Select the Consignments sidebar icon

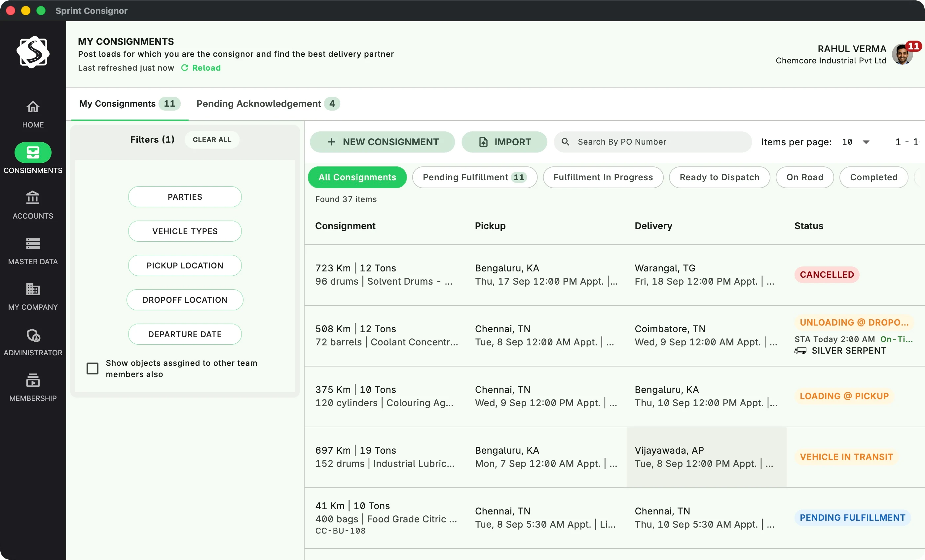pyautogui.click(x=33, y=153)
